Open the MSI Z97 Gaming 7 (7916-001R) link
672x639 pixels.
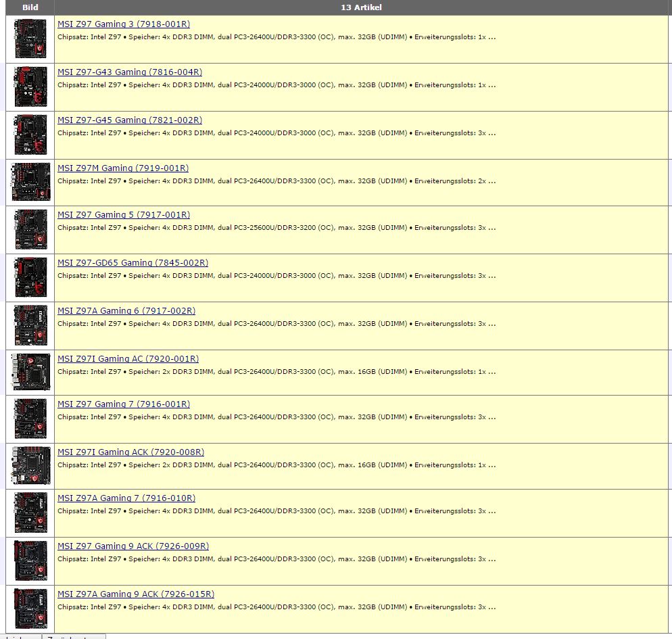tap(124, 404)
